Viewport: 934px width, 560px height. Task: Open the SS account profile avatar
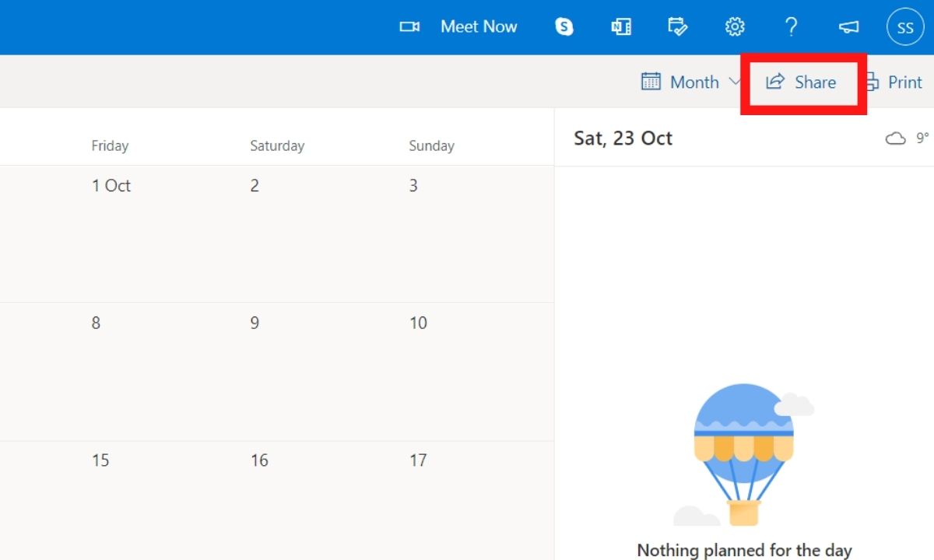click(x=905, y=27)
